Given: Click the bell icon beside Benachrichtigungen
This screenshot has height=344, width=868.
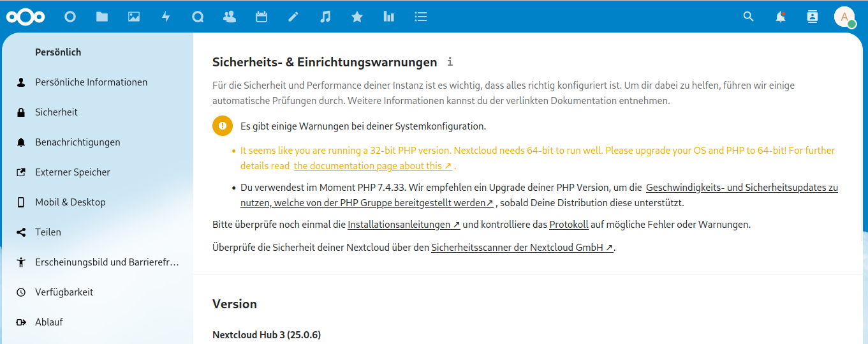Looking at the screenshot, I should tap(21, 142).
